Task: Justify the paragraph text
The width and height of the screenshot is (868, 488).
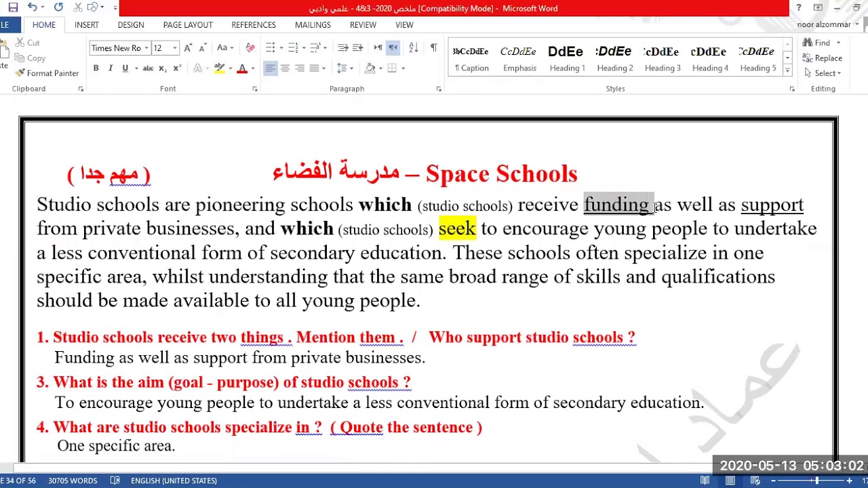Action: click(314, 68)
